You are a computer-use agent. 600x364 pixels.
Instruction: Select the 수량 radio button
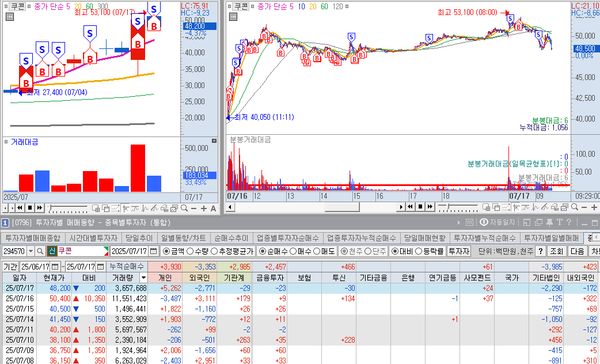190,252
